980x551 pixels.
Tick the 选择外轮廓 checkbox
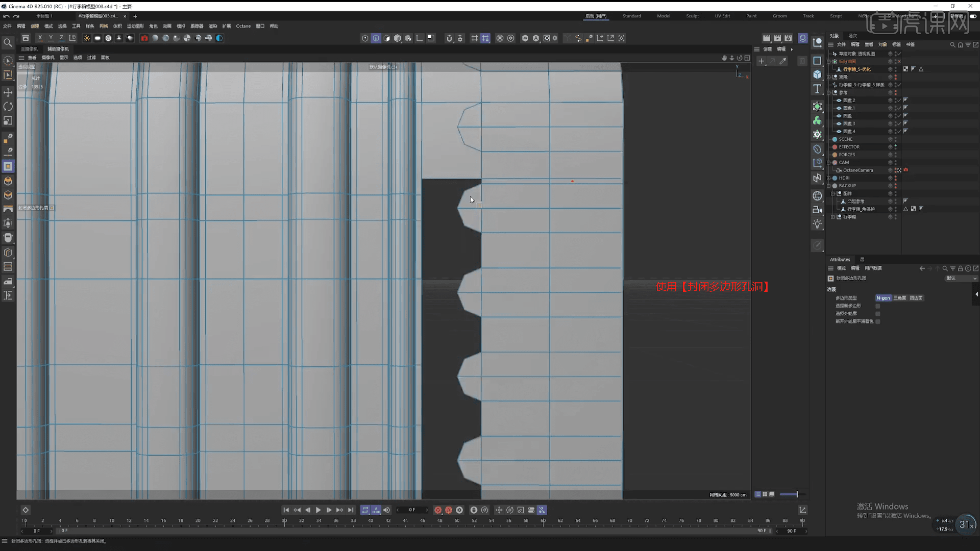[878, 314]
